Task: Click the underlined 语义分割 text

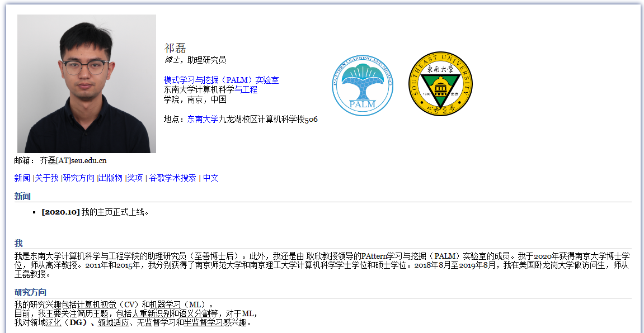Action: (194, 314)
